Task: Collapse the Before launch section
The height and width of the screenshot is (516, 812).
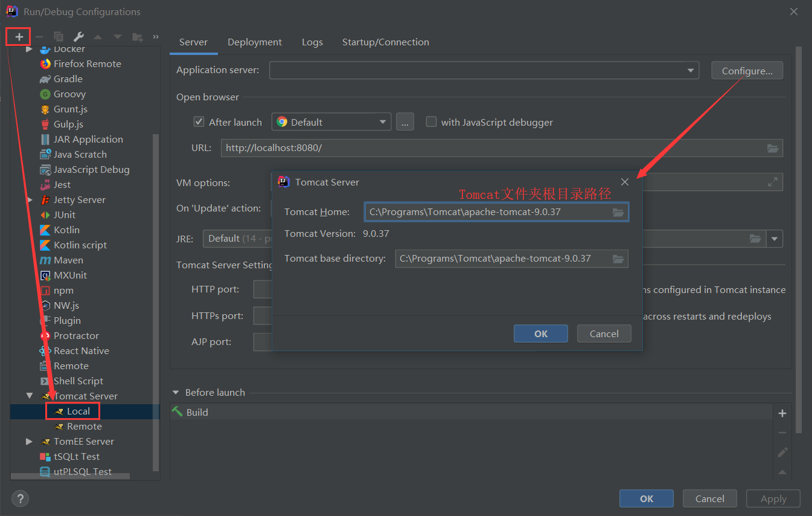Action: tap(176, 392)
